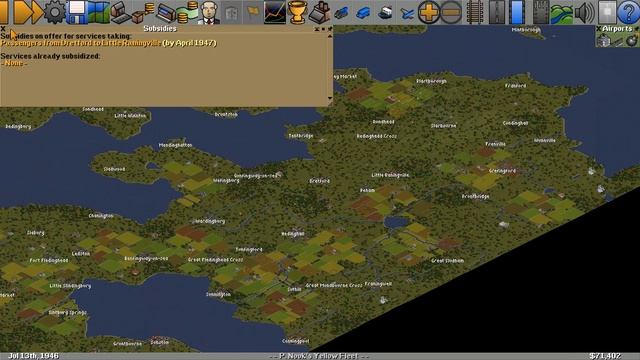
Task: Click the Yellow Fleet company name in status bar
Action: click(320, 356)
